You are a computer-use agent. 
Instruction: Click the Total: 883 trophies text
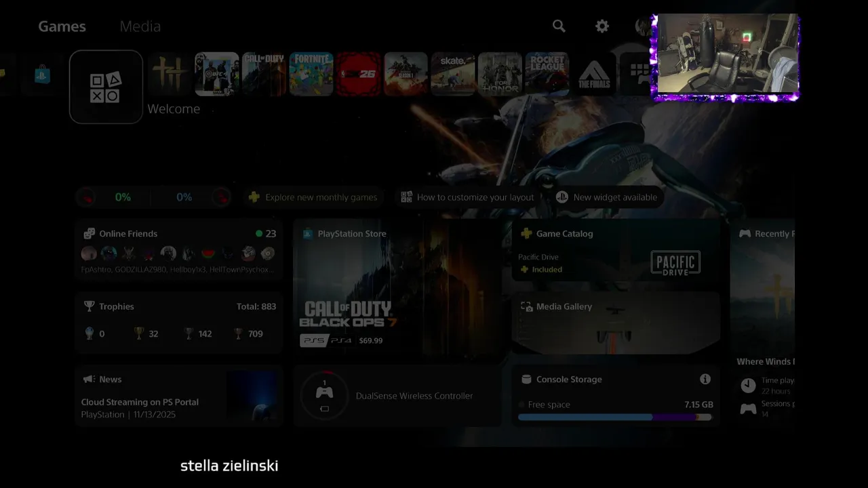pos(256,306)
